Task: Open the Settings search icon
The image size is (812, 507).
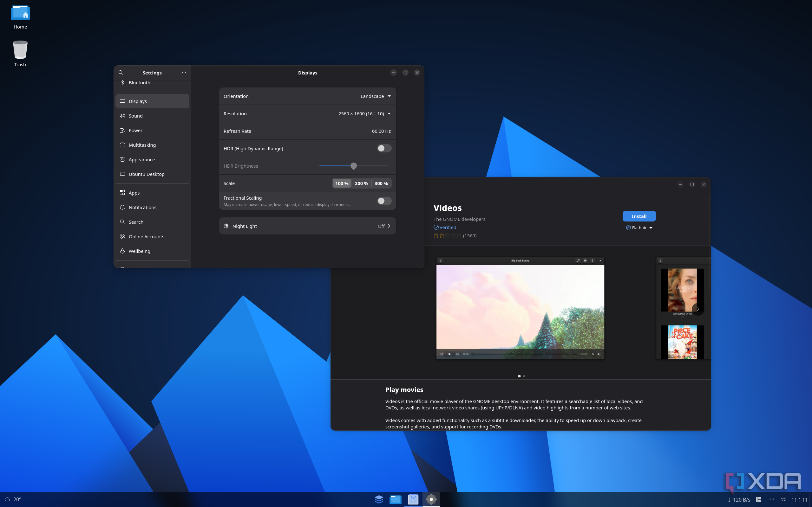Action: coord(121,73)
